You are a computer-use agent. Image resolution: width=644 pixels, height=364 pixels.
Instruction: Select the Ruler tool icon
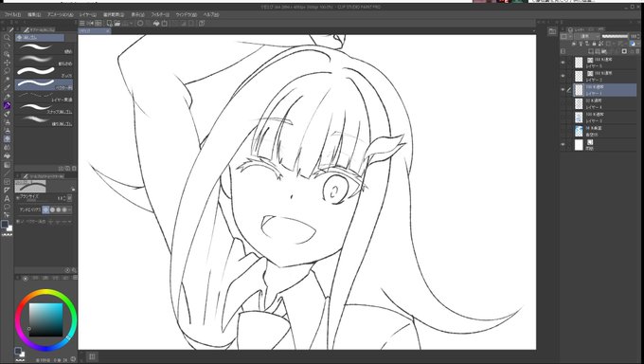point(7,190)
